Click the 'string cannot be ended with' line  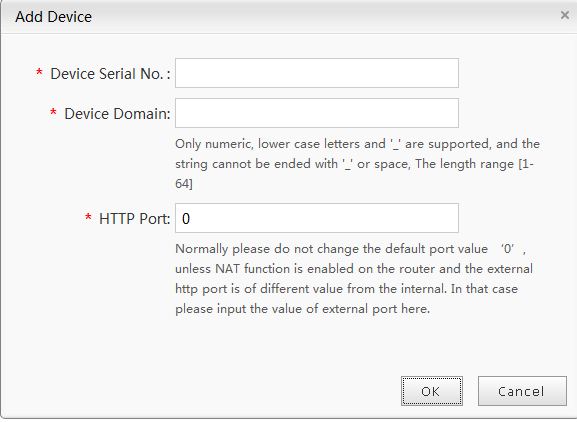click(354, 164)
